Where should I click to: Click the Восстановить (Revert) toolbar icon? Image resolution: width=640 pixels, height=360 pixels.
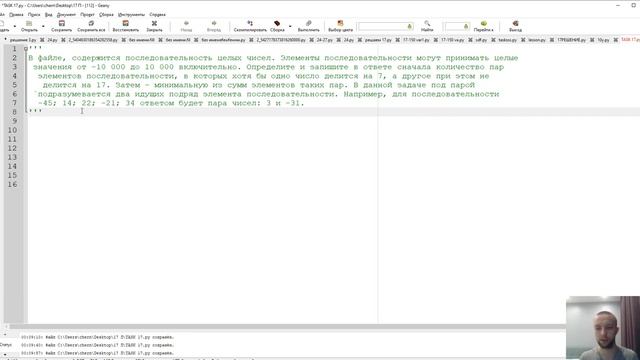[126, 24]
